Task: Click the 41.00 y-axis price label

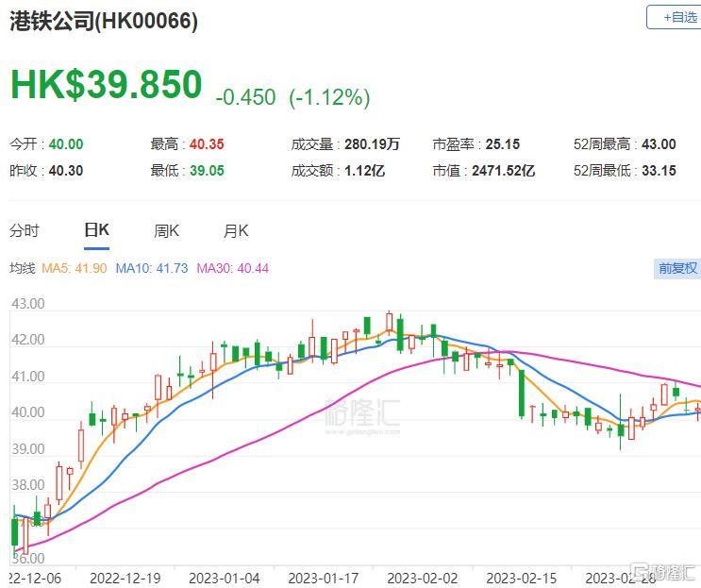Action: coord(28,377)
